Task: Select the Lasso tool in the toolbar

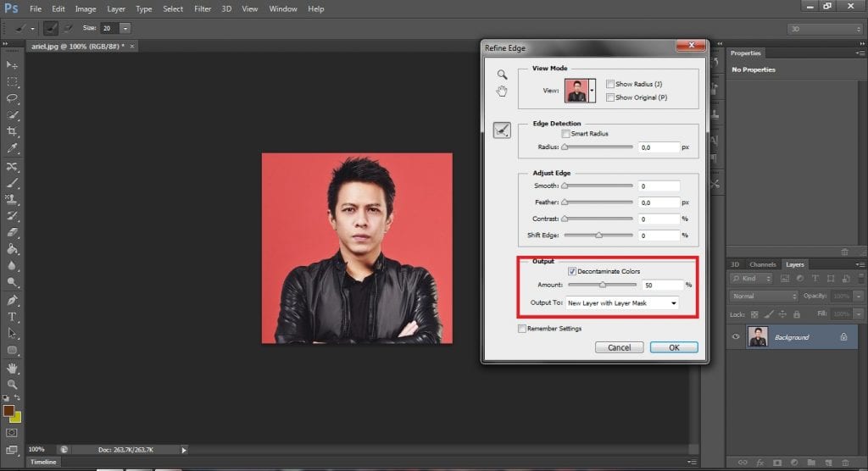Action: (x=13, y=98)
